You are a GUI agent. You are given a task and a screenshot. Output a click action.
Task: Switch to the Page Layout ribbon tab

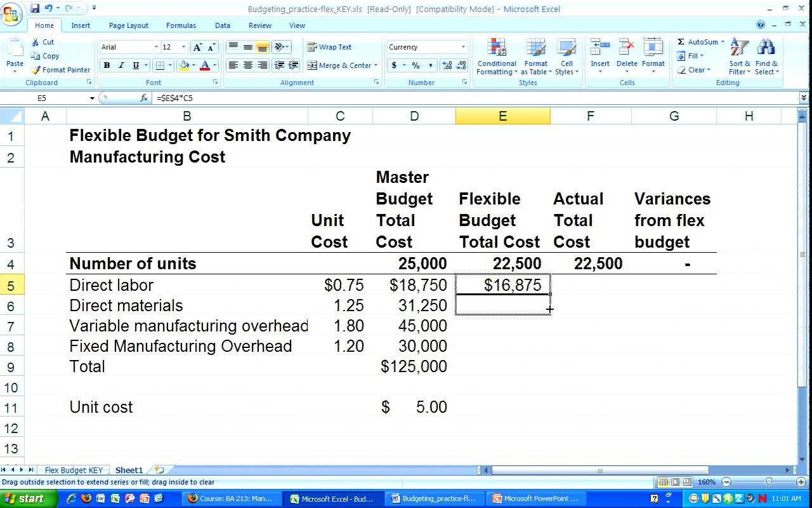[128, 25]
